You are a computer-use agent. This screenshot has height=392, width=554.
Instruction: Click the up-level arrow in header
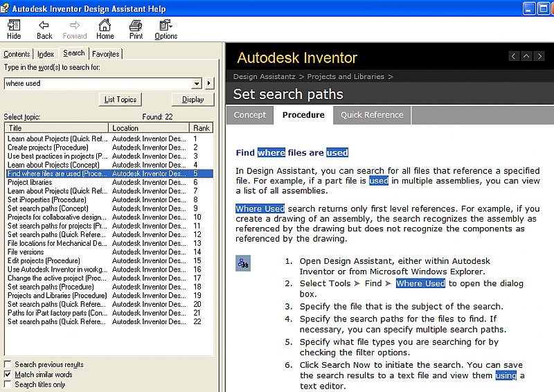click(526, 56)
